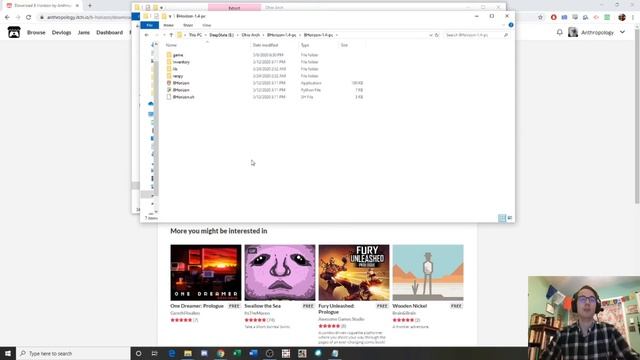Select the inventory folder row
Screen dimensions: 640x360
pos(265,62)
